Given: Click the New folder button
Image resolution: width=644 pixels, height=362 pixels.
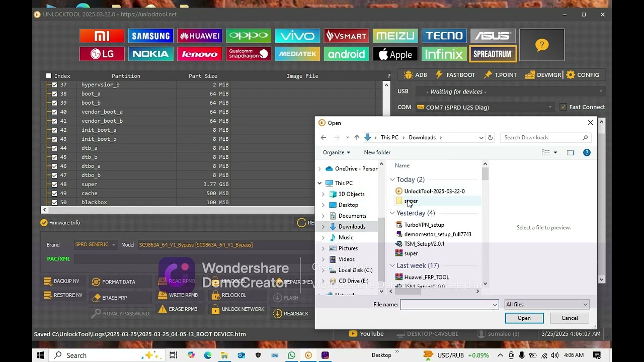Looking at the screenshot, I should pyautogui.click(x=377, y=152).
